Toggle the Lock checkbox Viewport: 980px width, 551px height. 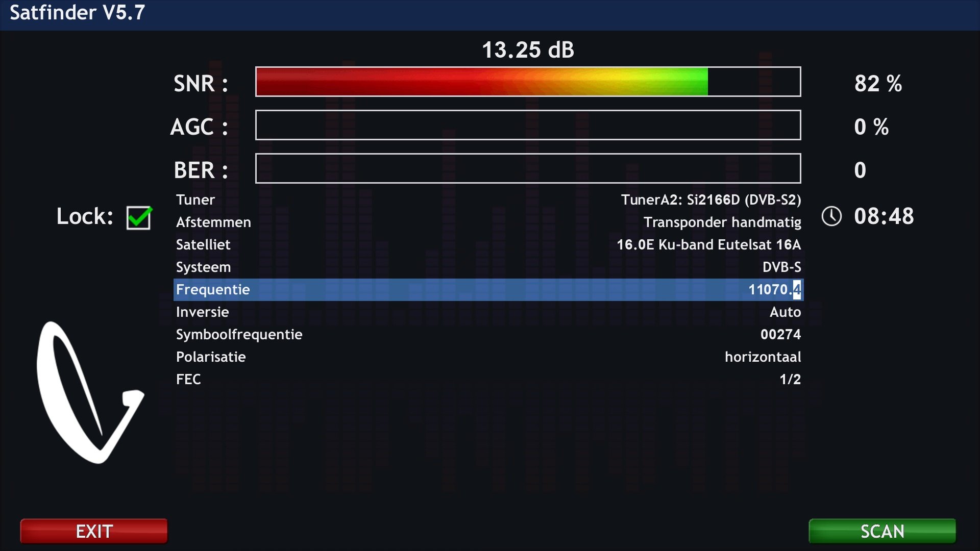tap(138, 218)
